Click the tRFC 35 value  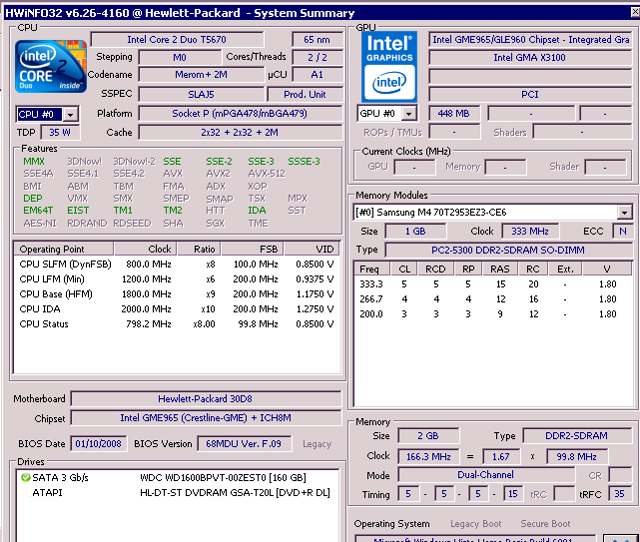620,494
